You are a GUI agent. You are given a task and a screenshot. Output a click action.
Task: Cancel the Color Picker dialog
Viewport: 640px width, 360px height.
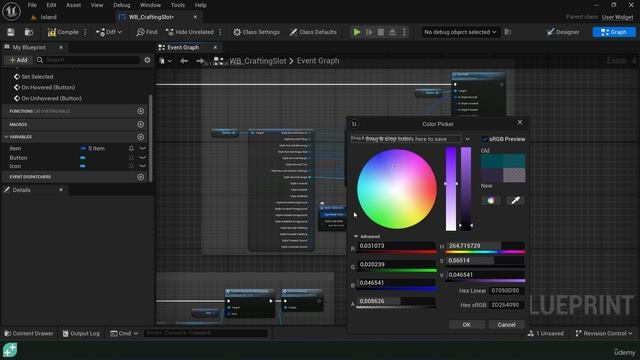[507, 324]
